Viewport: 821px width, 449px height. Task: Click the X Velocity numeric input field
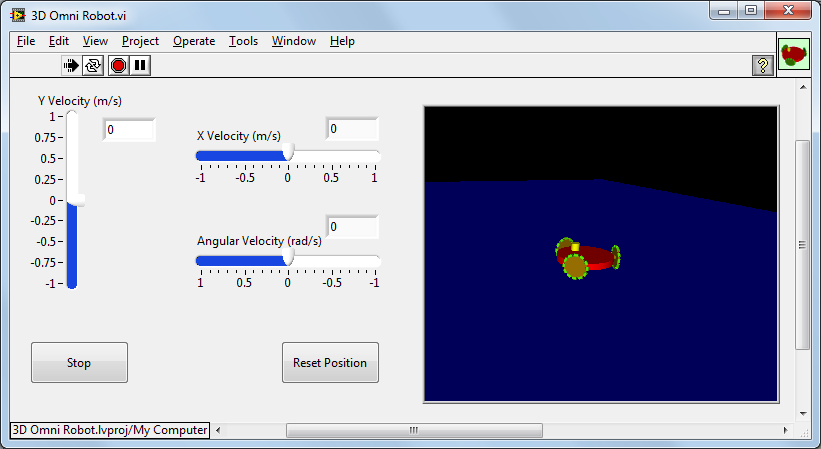(x=352, y=128)
